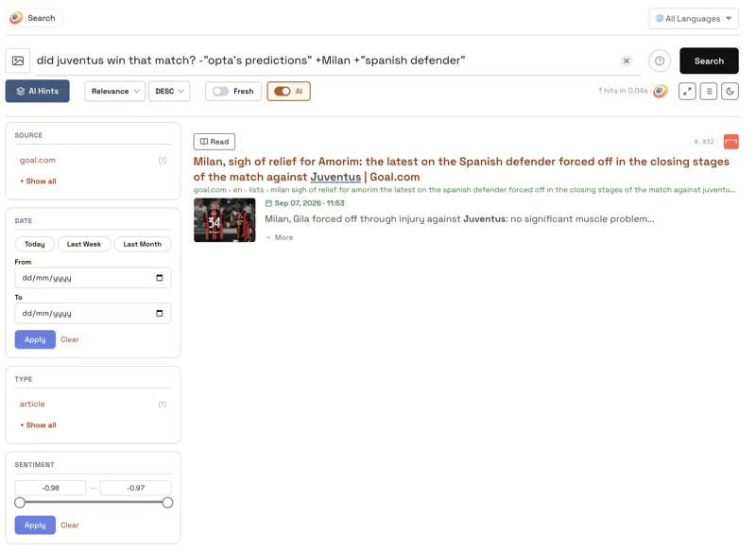Clear the date filter
The width and height of the screenshot is (756, 553).
coord(69,339)
